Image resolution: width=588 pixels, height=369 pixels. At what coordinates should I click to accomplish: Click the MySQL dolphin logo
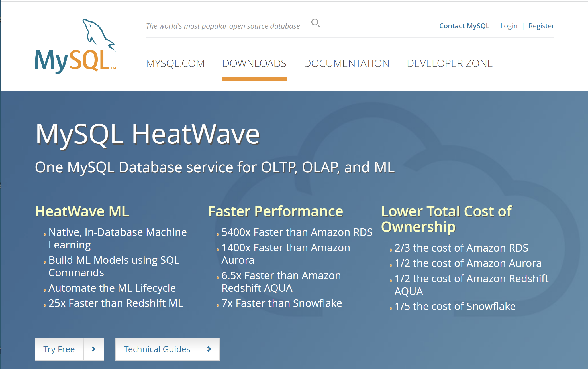(x=75, y=46)
